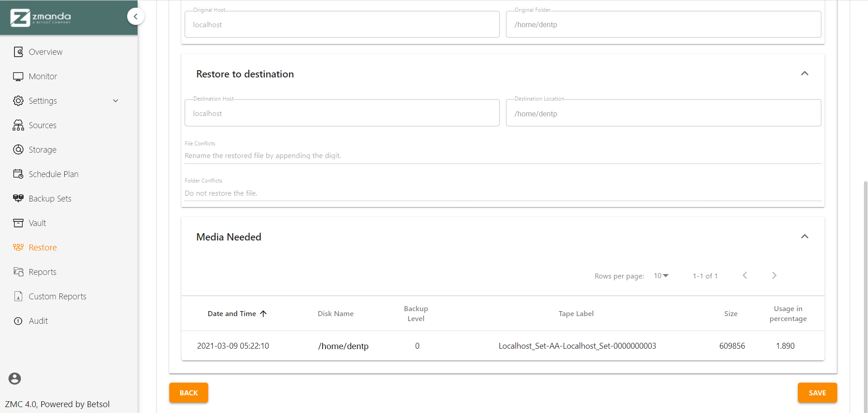Click the Original Folder input field
The width and height of the screenshot is (868, 413).
tap(663, 24)
